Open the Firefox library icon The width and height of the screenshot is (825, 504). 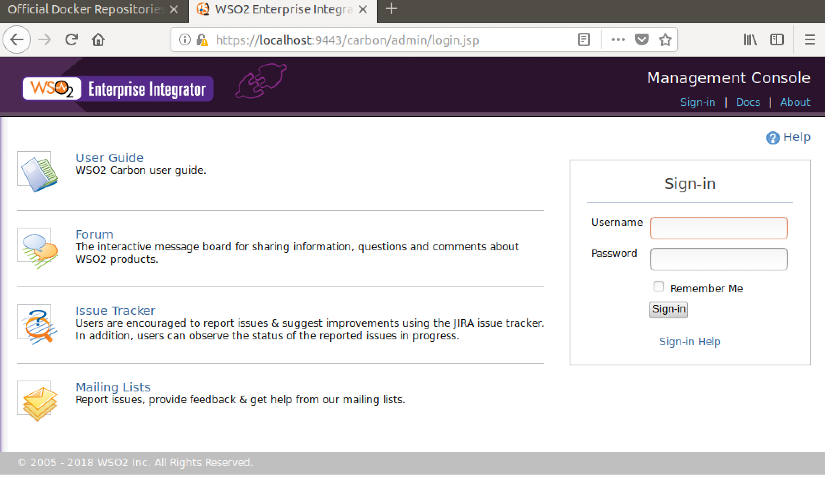[x=750, y=40]
